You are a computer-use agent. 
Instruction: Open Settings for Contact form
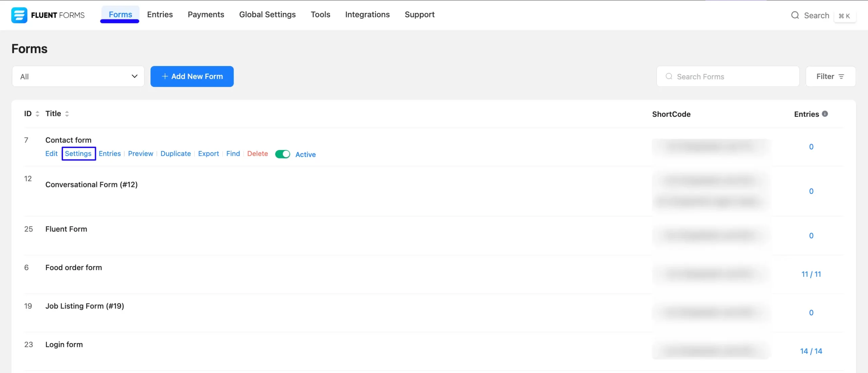point(78,153)
